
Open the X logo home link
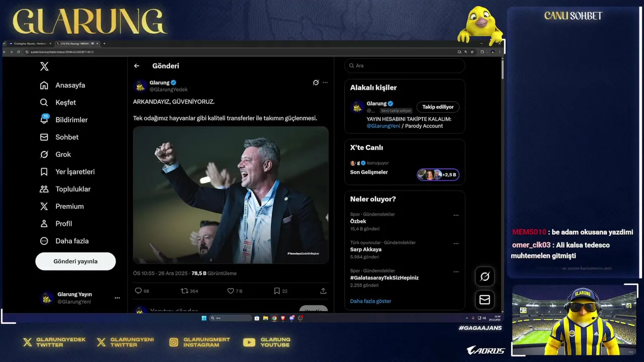[44, 66]
